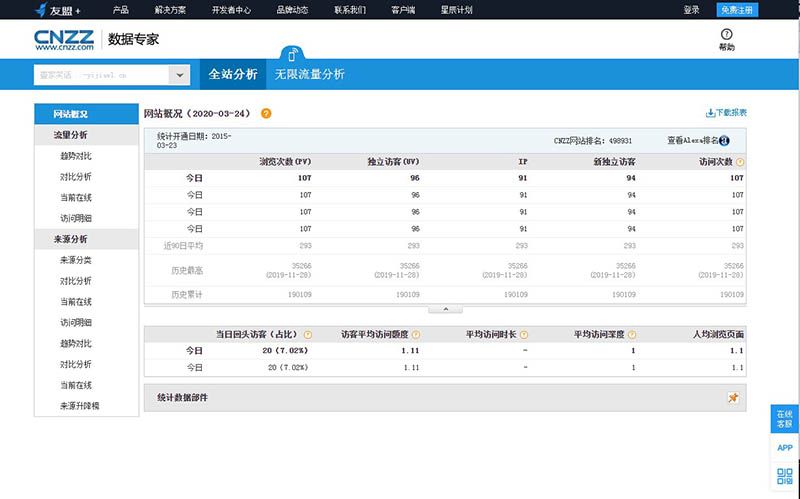Click the mobile phone icon above 无限流量分析
This screenshot has width=800, height=499.
tap(292, 55)
